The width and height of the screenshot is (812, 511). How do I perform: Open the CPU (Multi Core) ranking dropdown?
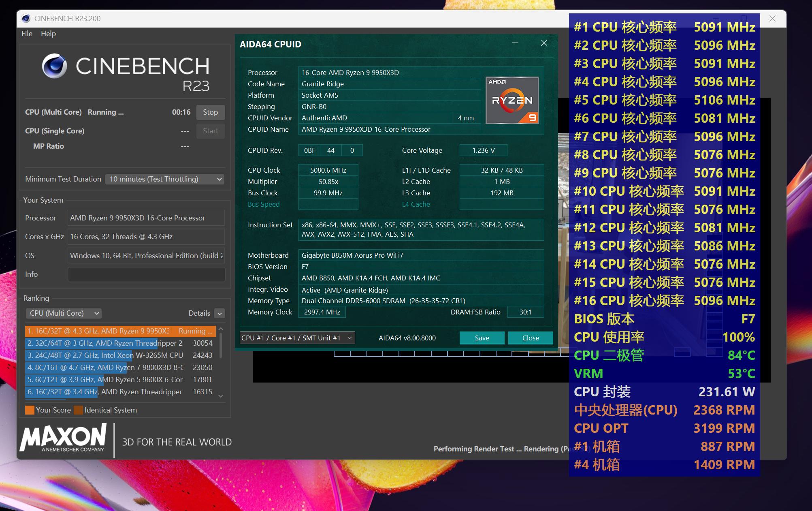[x=63, y=313]
